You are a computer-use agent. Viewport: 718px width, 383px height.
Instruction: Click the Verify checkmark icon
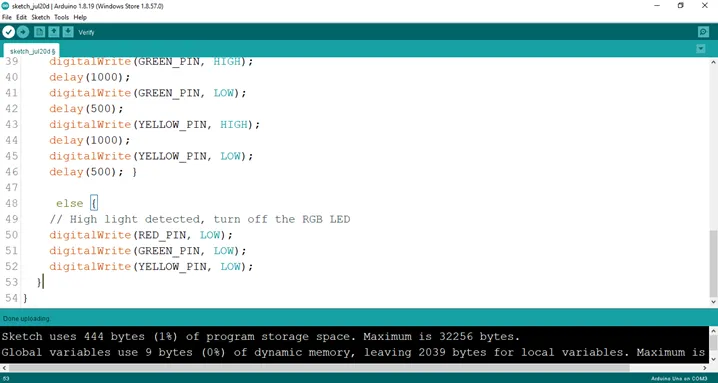(8, 32)
